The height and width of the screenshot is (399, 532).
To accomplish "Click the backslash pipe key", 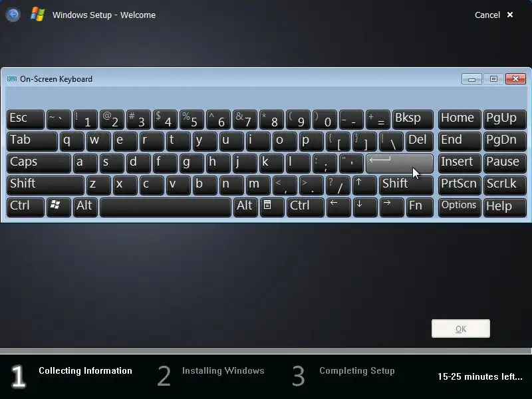I will click(391, 142).
